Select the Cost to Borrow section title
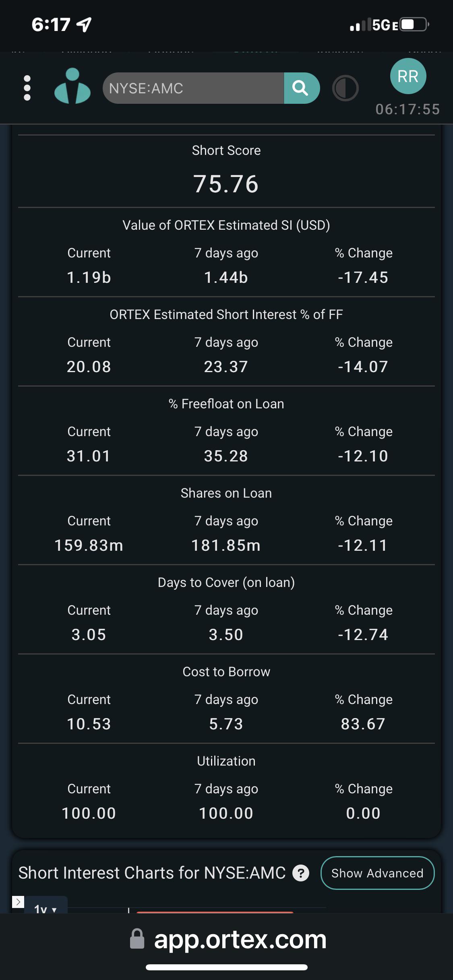Image resolution: width=453 pixels, height=980 pixels. point(226,672)
